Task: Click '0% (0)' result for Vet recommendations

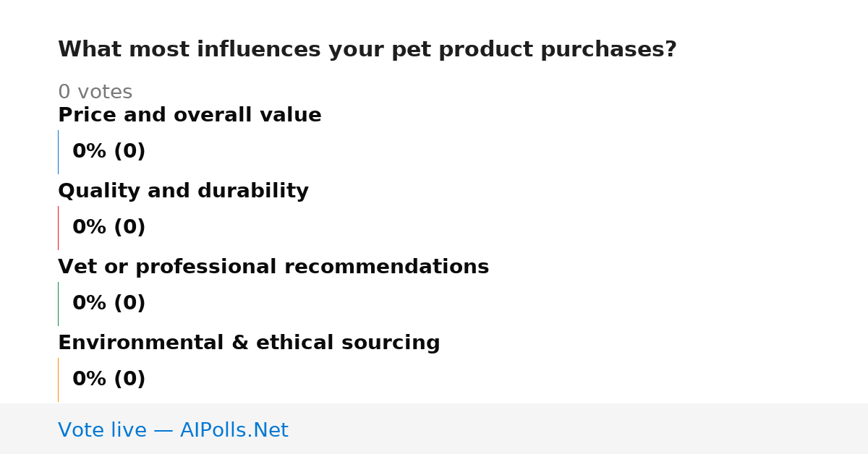Action: (109, 304)
